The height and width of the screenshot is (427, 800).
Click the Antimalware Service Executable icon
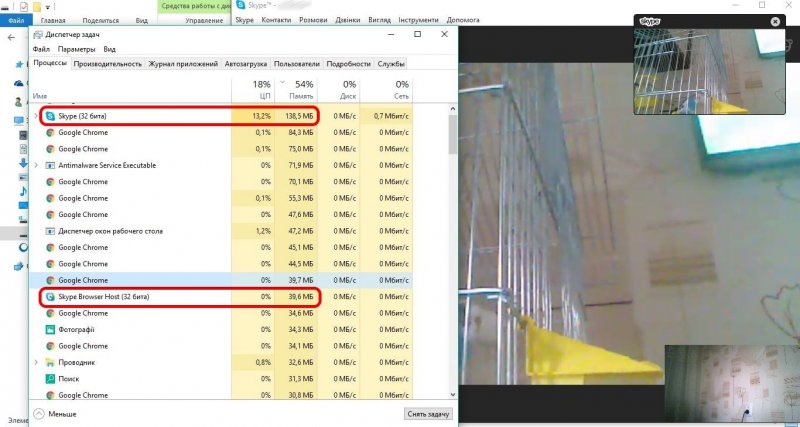tap(50, 165)
